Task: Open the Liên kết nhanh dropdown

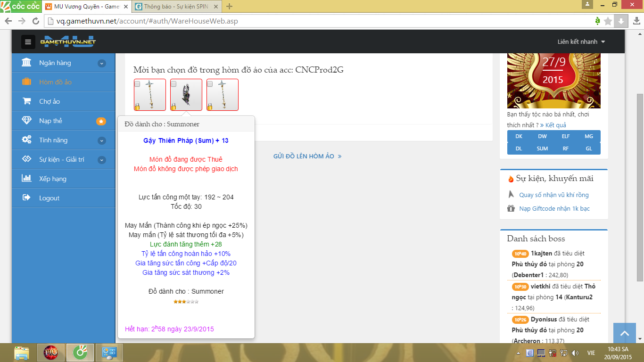Action: (581, 42)
